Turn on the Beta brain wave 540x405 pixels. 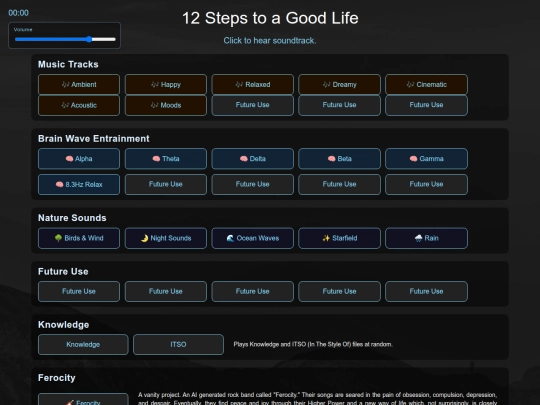click(x=339, y=159)
